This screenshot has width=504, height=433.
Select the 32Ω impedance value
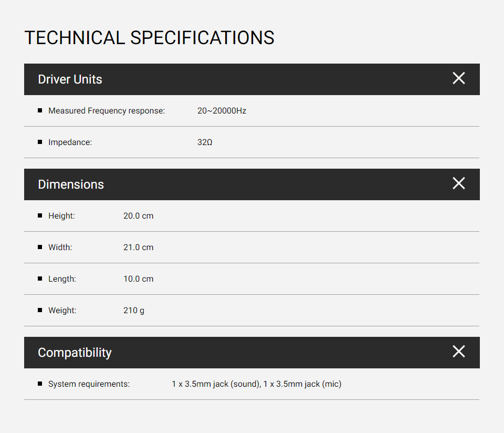point(205,142)
